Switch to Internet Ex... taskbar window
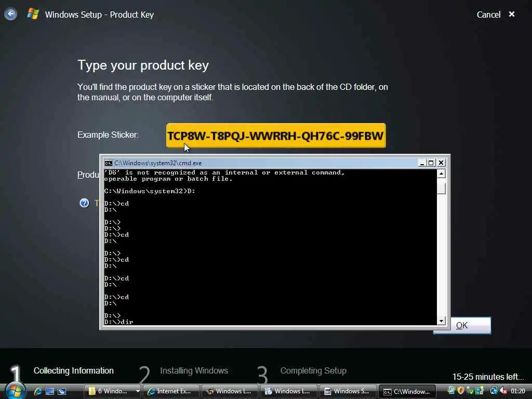Screen dimensions: 532x399 (x=171, y=391)
